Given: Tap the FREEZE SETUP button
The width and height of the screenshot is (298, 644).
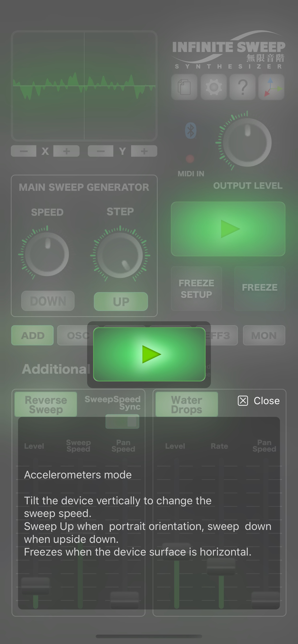Looking at the screenshot, I should (x=196, y=289).
